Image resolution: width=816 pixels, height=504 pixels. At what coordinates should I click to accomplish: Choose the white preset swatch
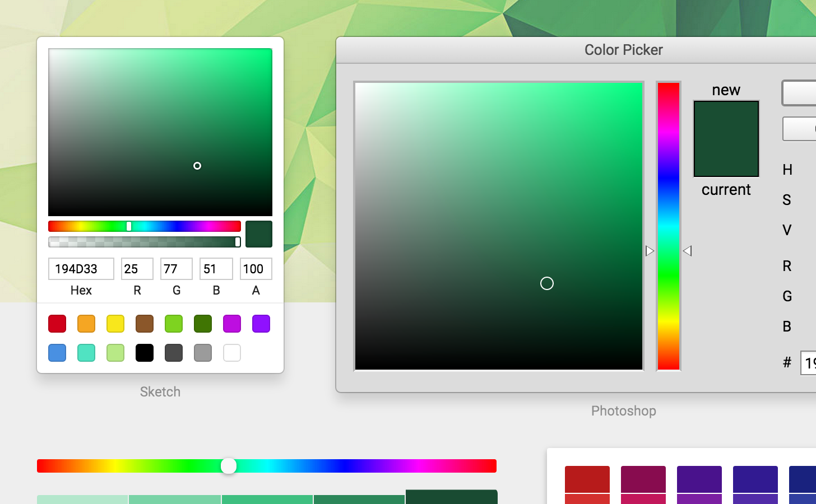[x=232, y=353]
